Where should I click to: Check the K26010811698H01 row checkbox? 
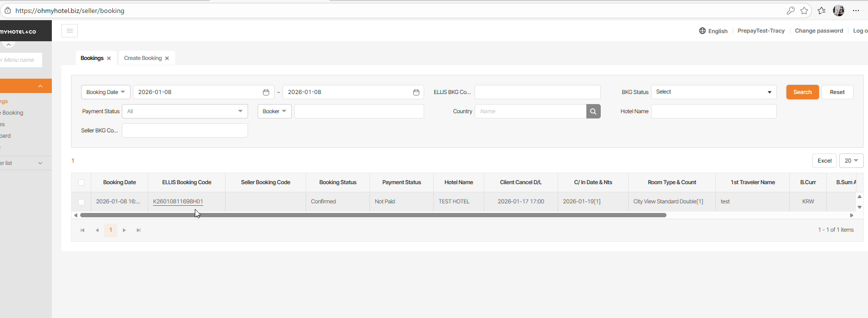(x=81, y=202)
